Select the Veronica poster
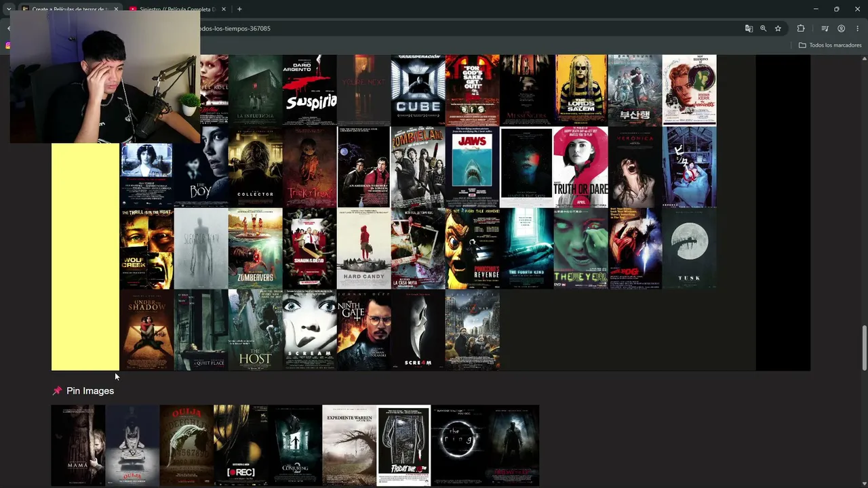This screenshot has width=868, height=488. tap(635, 167)
